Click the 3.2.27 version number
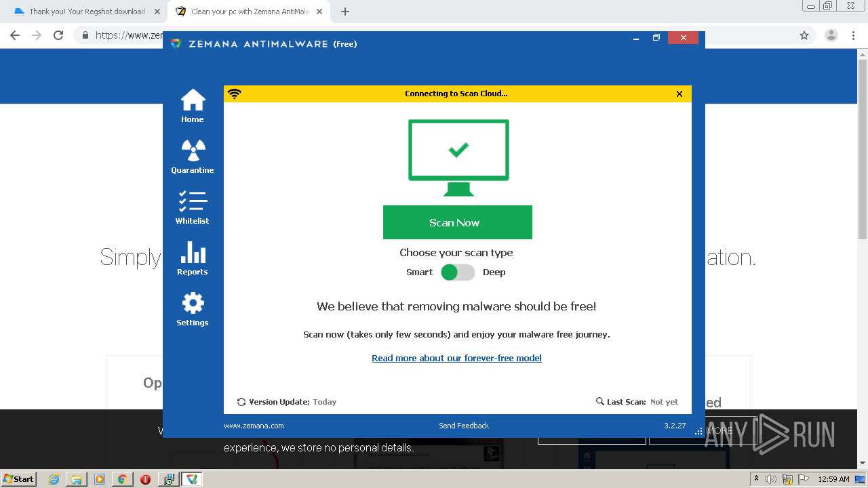 [675, 426]
